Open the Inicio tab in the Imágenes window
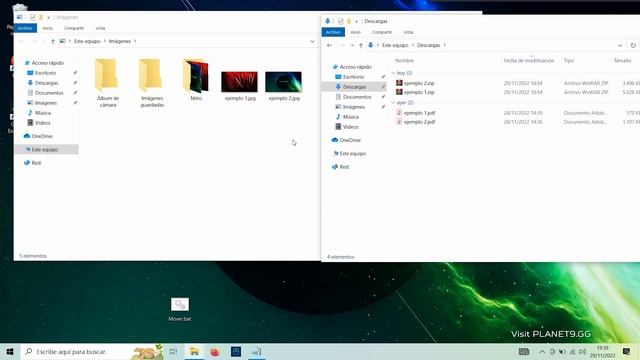This screenshot has height=360, width=640. 47,28
